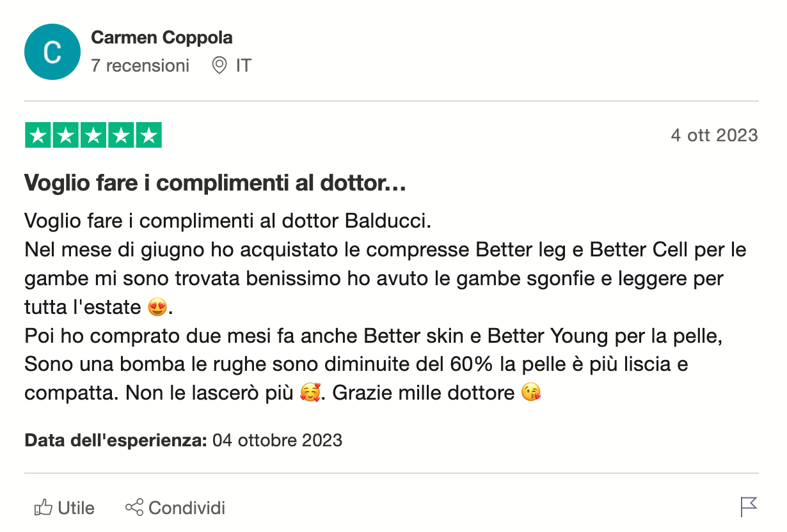
Task: Click the fifth green rating star
Action: [x=148, y=135]
